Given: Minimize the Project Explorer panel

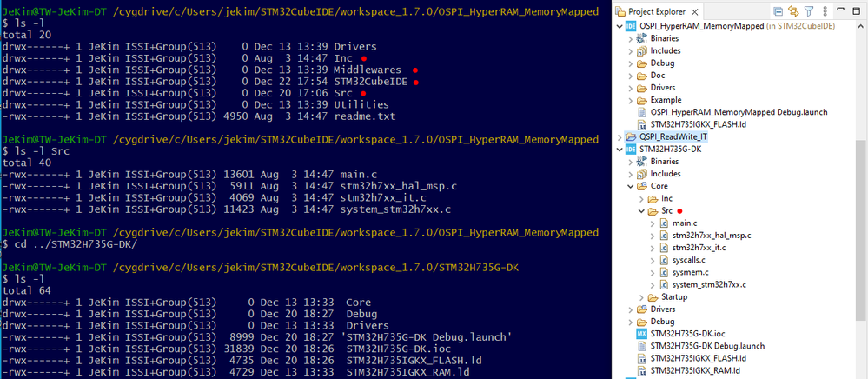Looking at the screenshot, I should pos(840,10).
